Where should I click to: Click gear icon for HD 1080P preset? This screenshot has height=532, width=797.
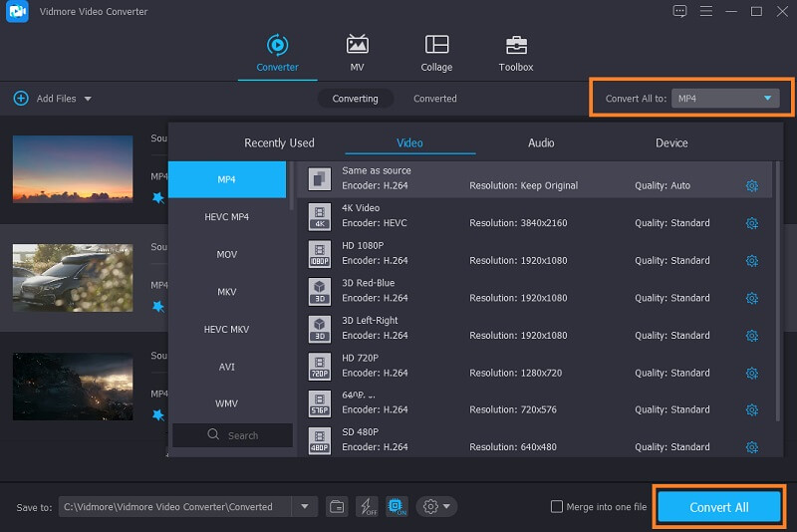(x=752, y=261)
